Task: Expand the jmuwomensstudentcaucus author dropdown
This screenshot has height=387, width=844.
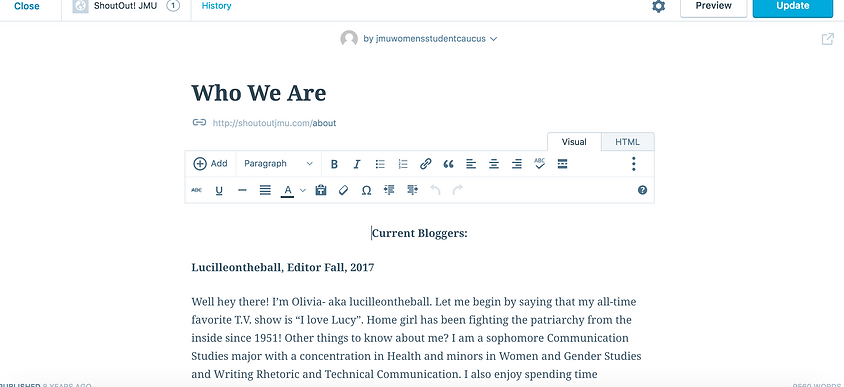Action: (430, 39)
